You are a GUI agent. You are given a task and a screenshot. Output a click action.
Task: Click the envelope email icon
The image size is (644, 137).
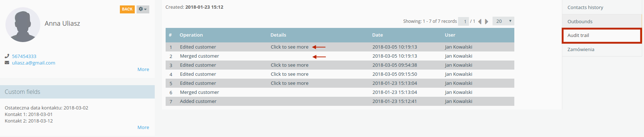coord(7,63)
